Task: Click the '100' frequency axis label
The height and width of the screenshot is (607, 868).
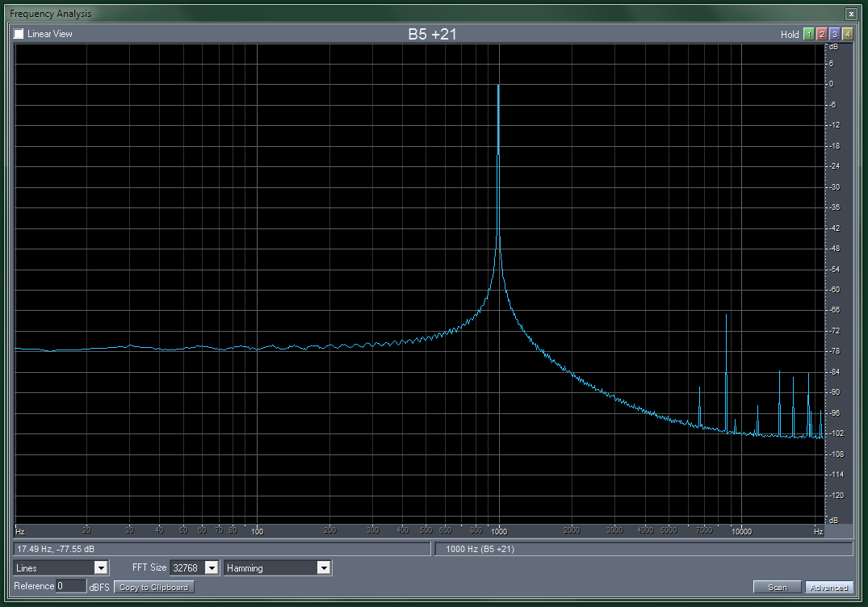Action: [258, 531]
